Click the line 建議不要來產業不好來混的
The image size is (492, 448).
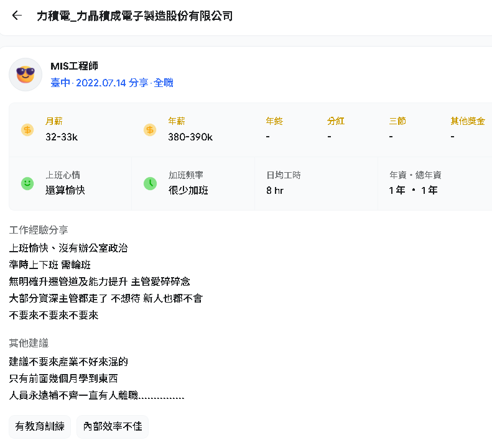pyautogui.click(x=68, y=362)
